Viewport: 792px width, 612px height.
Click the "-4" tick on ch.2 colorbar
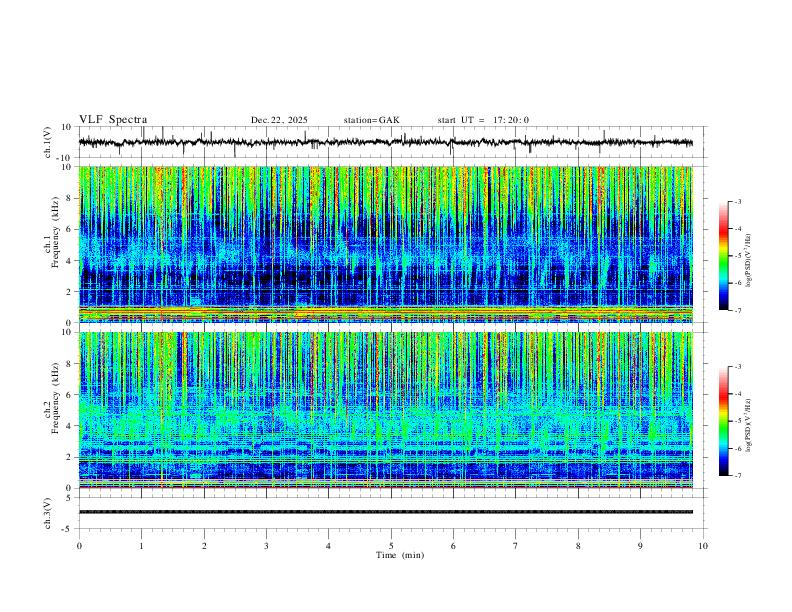point(737,393)
